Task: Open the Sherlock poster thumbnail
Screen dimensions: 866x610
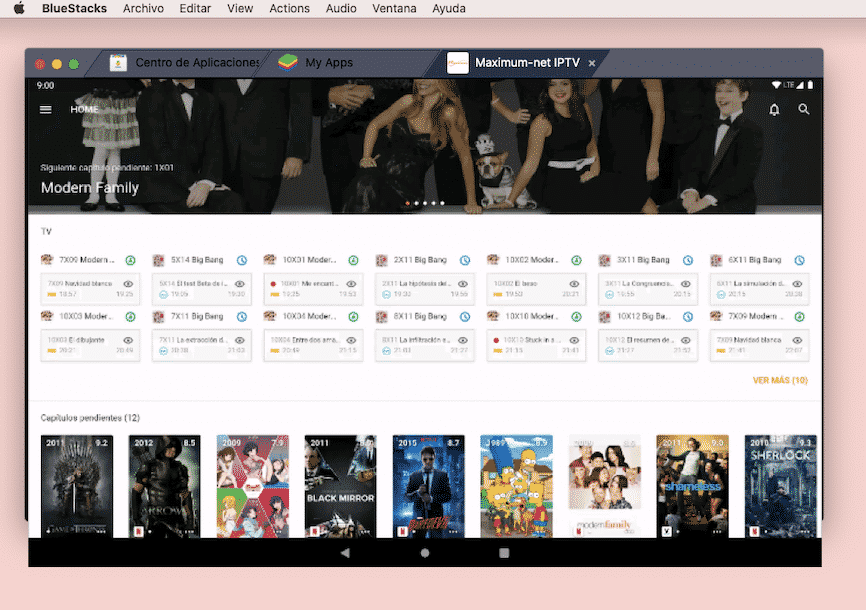Action: (781, 487)
